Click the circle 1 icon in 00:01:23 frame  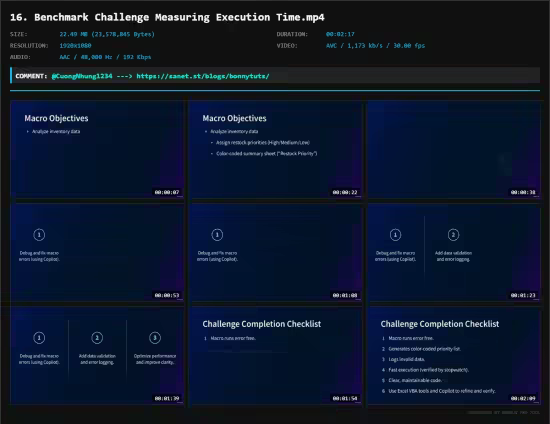395,235
